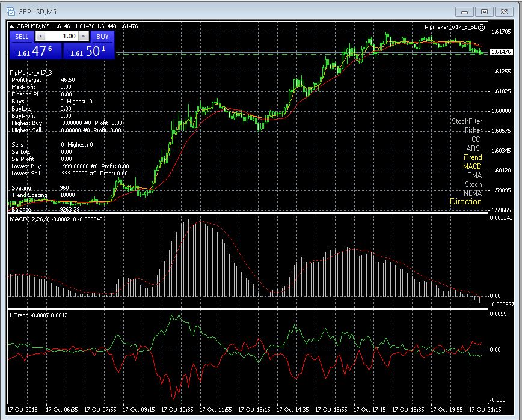Click the 1.61705 price scale label

(501, 32)
